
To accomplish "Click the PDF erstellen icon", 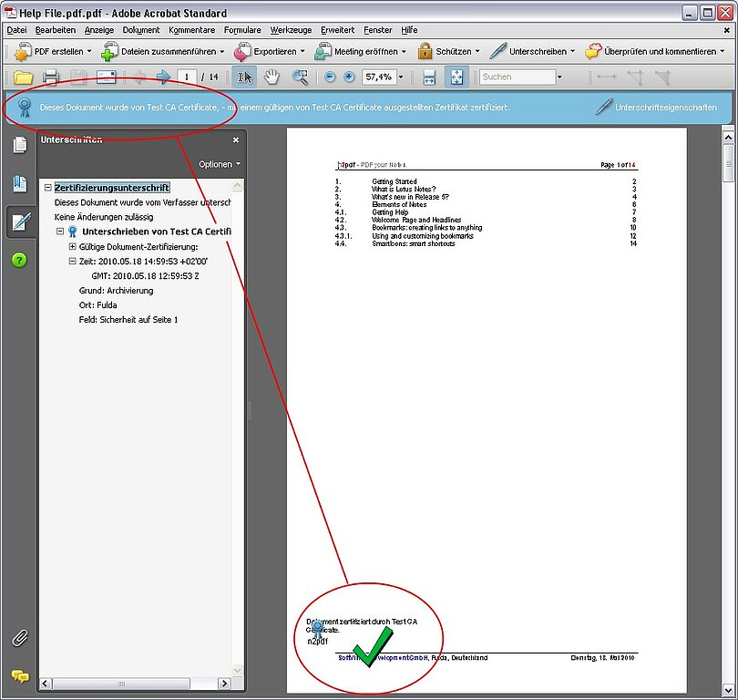I will [23, 51].
